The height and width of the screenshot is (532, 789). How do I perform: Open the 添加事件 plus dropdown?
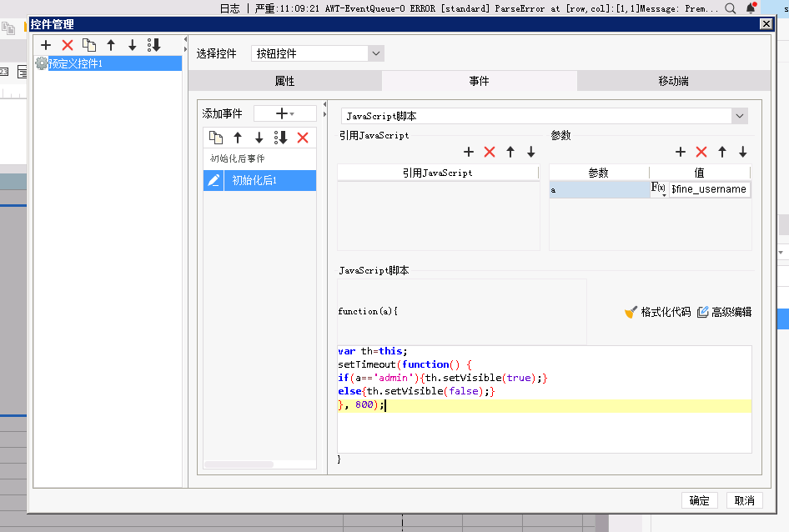coord(284,113)
